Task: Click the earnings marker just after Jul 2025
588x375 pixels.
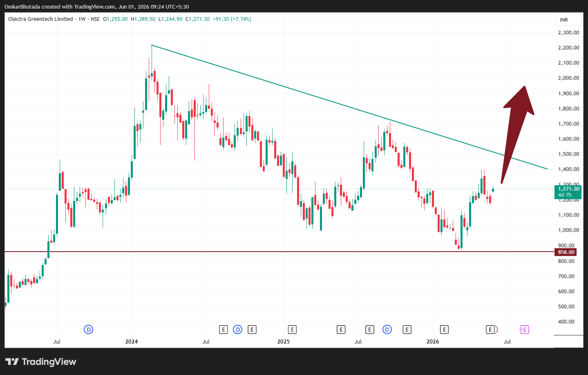Action: coord(370,330)
